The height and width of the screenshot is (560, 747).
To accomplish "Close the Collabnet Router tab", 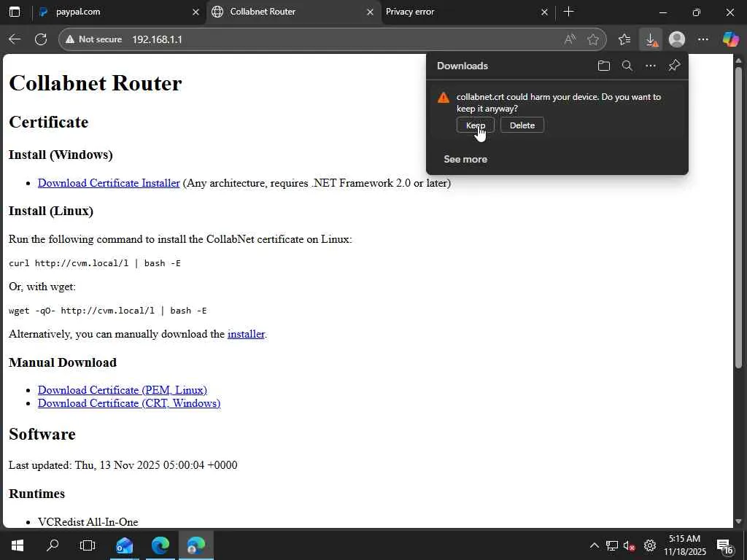I will [370, 12].
